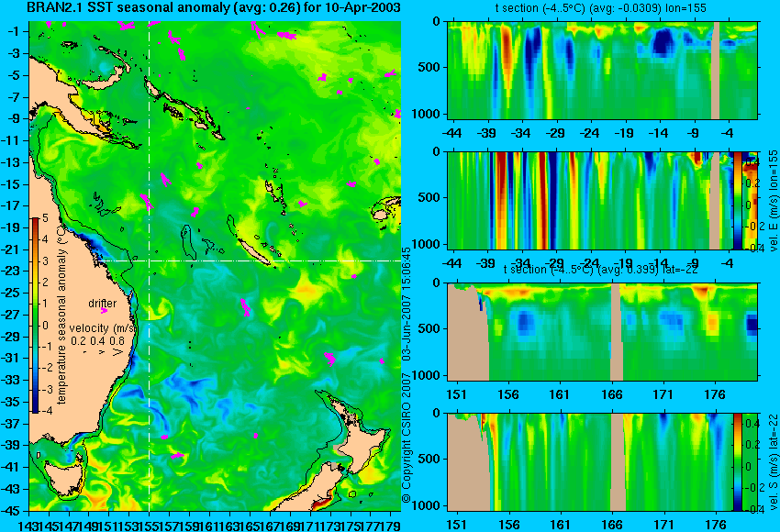
Task: Click the 'vel. E (m/s) lon=155' label
Action: point(773,200)
